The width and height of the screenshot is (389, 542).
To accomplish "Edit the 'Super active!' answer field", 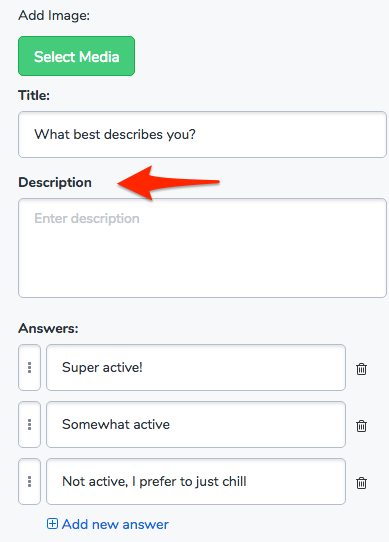I will [196, 367].
